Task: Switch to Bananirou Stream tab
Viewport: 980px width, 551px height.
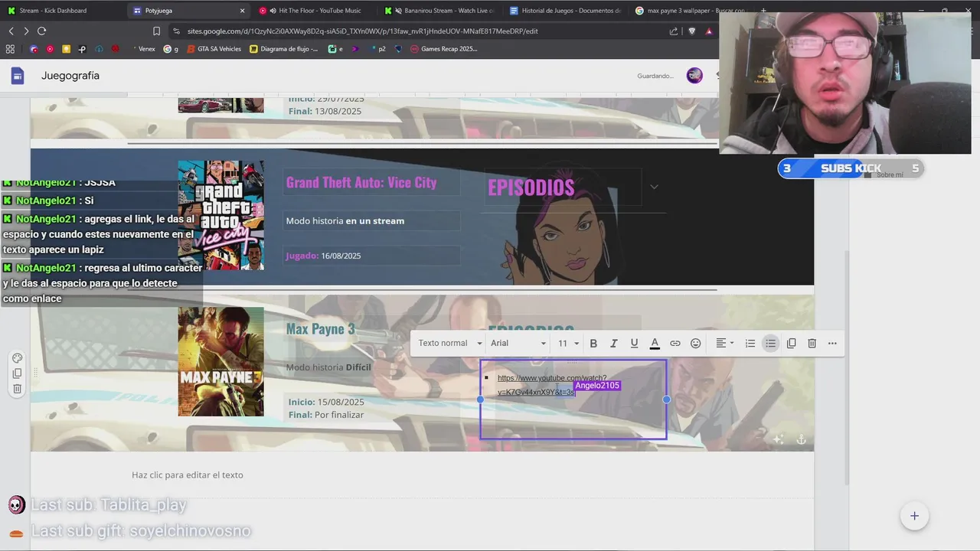Action: click(x=440, y=11)
